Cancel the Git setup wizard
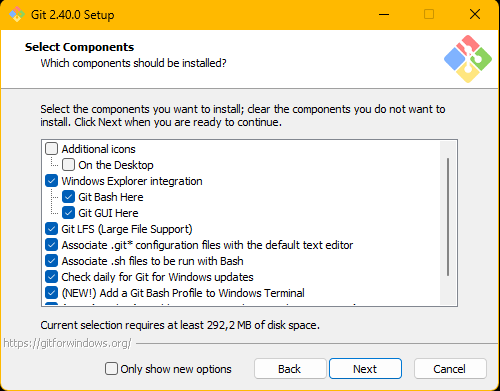 [x=450, y=369]
